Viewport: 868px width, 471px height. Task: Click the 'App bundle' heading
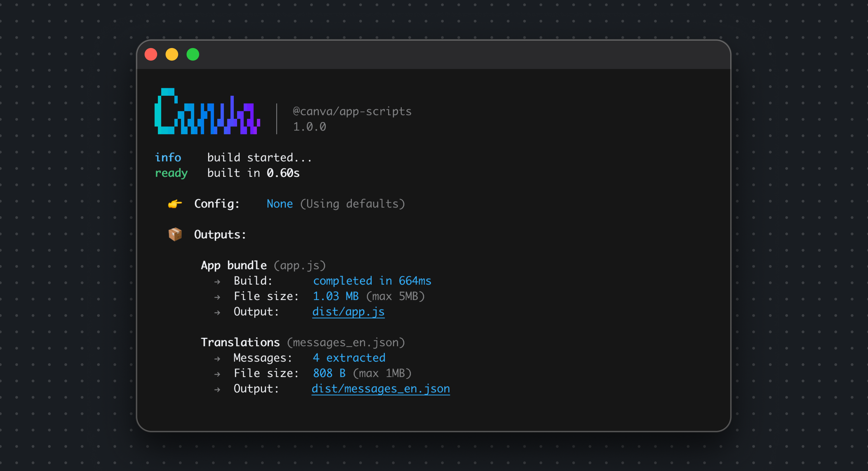point(234,265)
